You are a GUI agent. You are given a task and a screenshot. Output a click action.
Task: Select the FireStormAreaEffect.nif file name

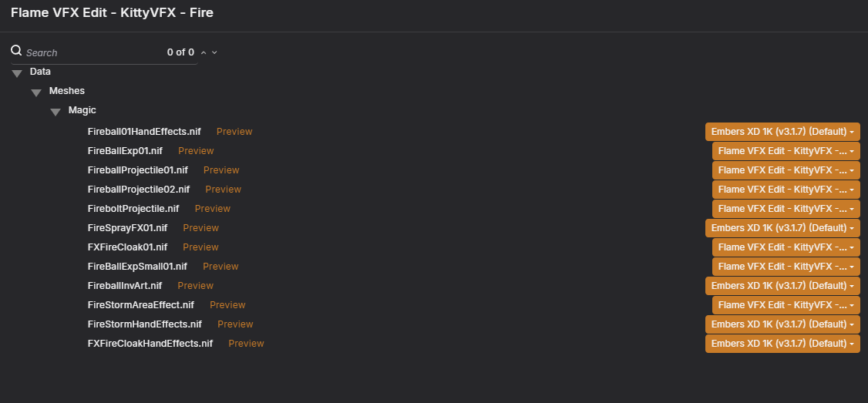pyautogui.click(x=140, y=305)
